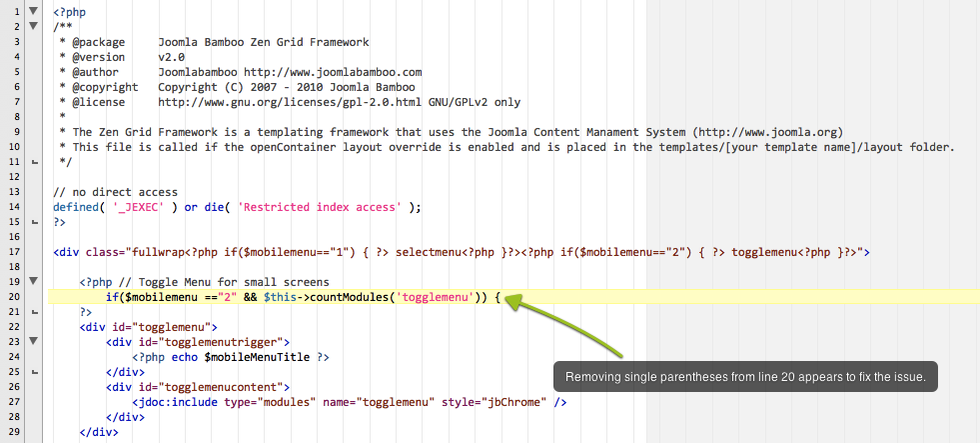Click the opening <?php tag on line 1
This screenshot has width=980, height=443.
69,13
